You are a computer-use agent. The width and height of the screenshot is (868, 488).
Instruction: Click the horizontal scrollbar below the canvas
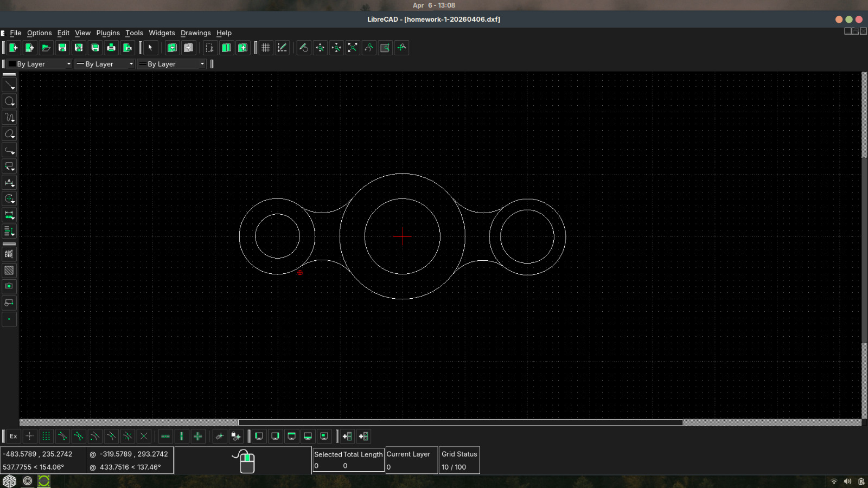tap(460, 422)
